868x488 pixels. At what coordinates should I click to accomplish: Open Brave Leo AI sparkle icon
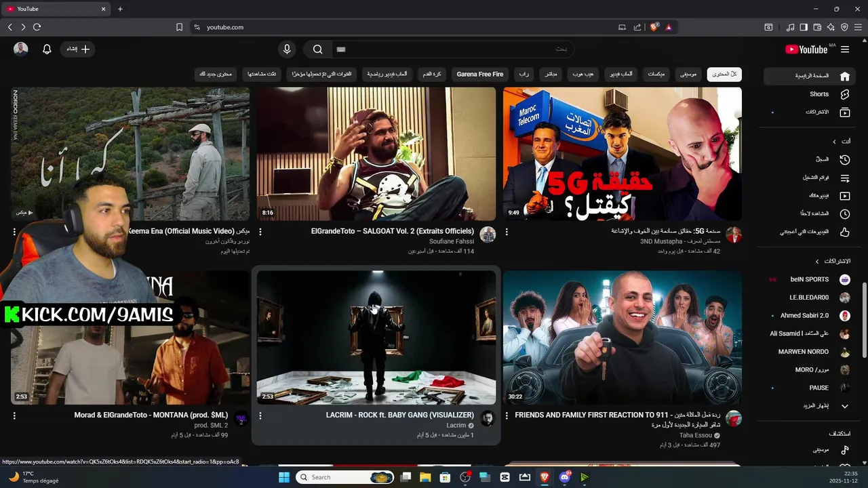click(x=831, y=27)
